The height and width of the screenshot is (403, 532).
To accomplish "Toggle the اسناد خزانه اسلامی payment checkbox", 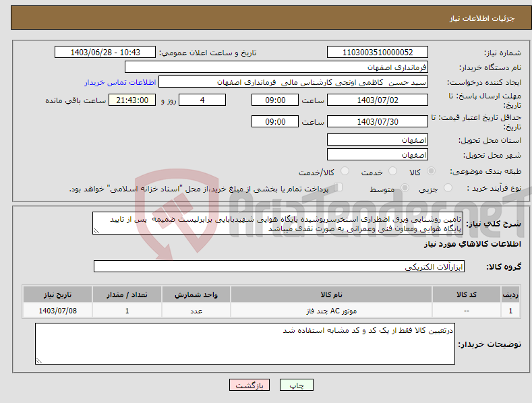I will (338, 187).
